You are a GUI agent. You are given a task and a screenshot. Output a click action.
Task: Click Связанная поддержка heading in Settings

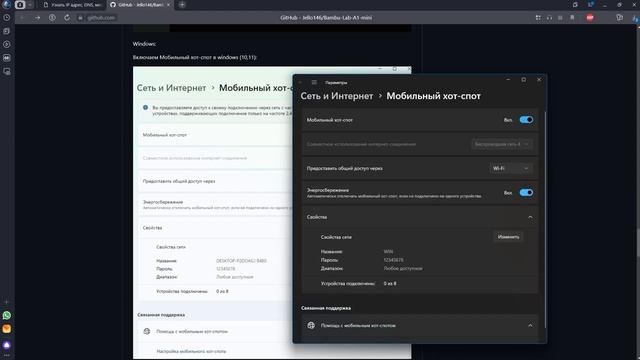326,308
